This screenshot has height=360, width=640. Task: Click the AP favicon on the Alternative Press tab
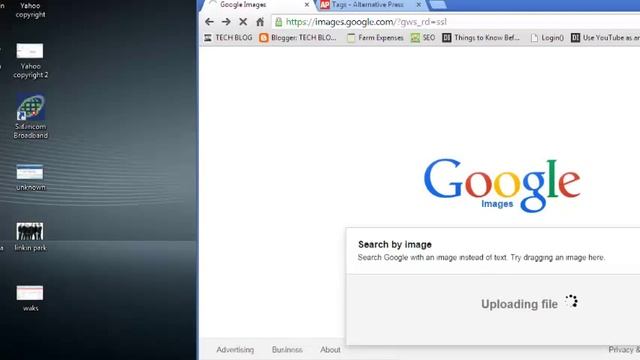coord(325,5)
